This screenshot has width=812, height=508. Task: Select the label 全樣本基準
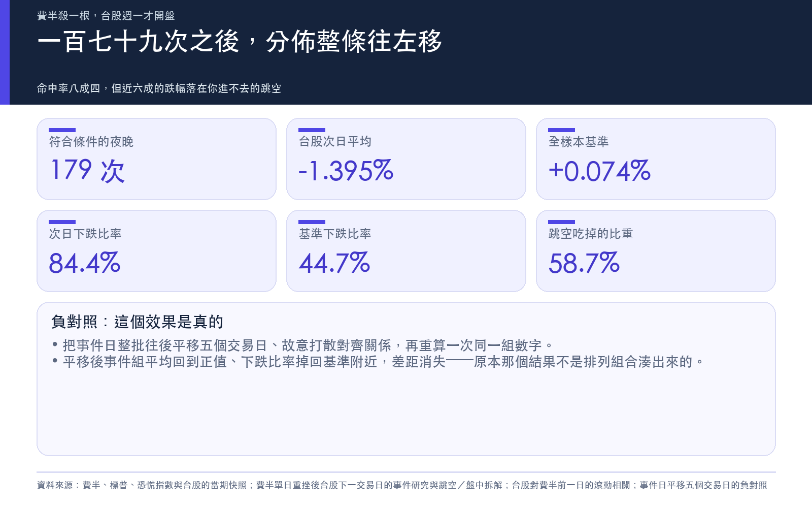pos(579,142)
